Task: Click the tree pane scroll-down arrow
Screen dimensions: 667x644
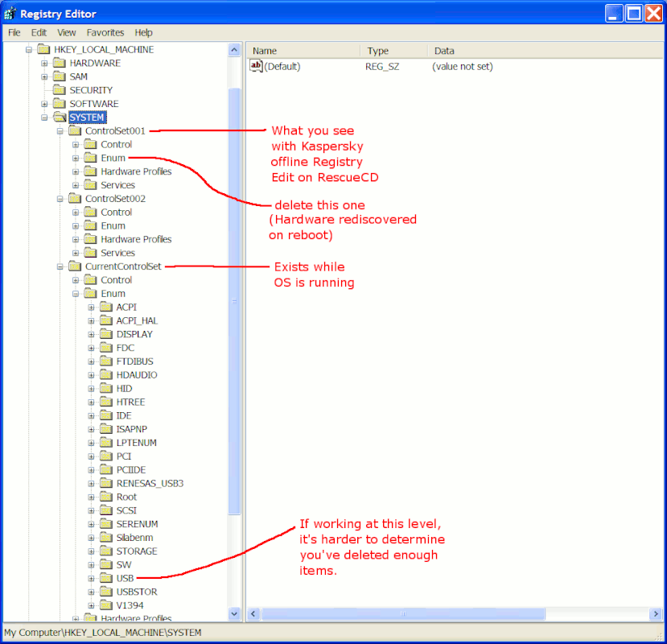Action: [x=234, y=613]
